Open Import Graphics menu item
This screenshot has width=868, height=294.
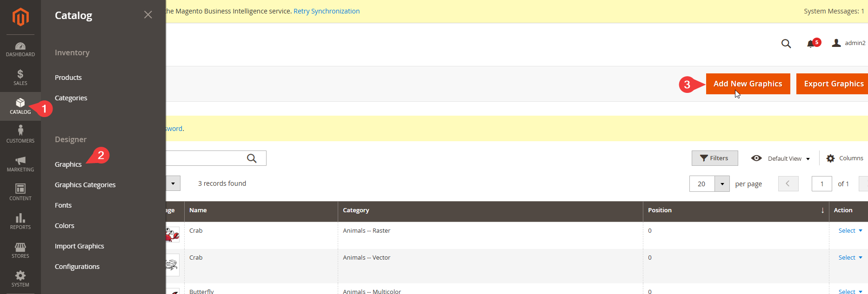[x=80, y=246]
